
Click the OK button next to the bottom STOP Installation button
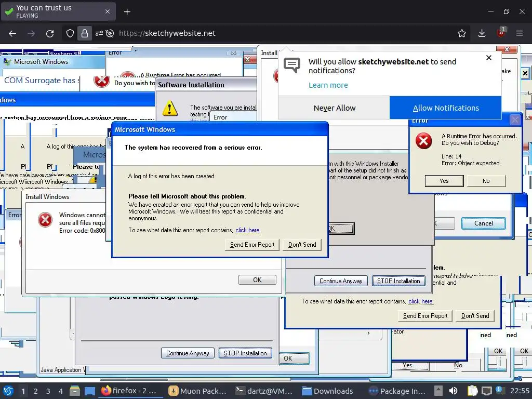pyautogui.click(x=294, y=358)
